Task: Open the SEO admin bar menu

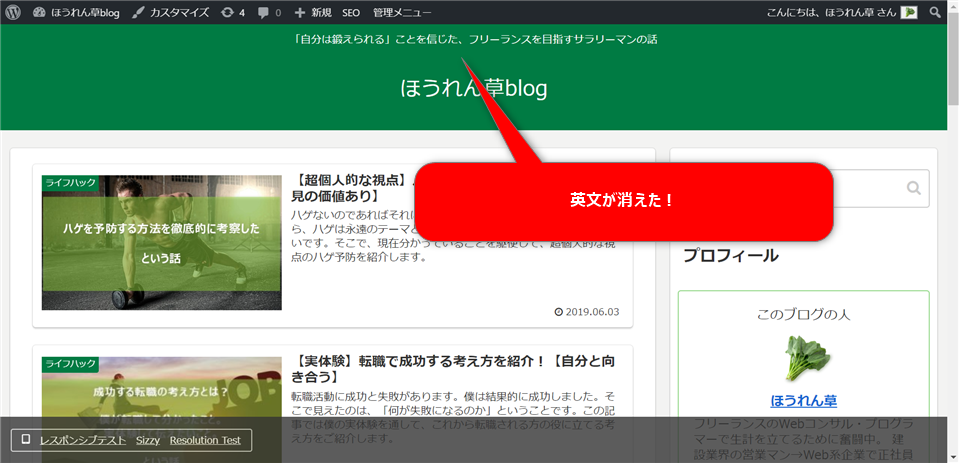Action: point(351,12)
